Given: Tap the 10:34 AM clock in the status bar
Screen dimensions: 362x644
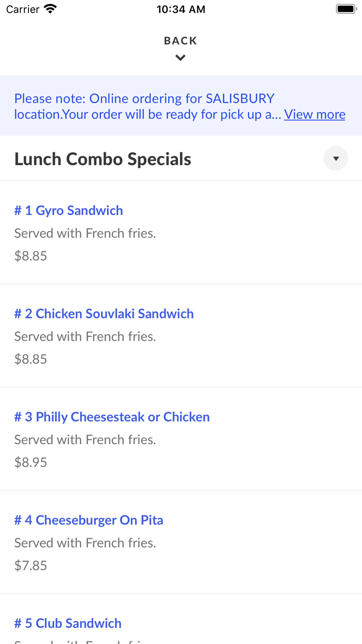Looking at the screenshot, I should [181, 9].
